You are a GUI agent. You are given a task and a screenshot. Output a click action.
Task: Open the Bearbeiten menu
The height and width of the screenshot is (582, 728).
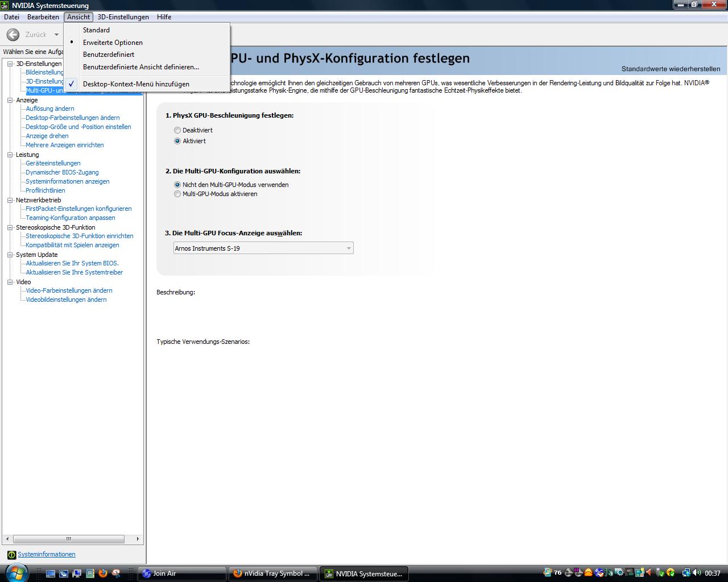pos(43,17)
